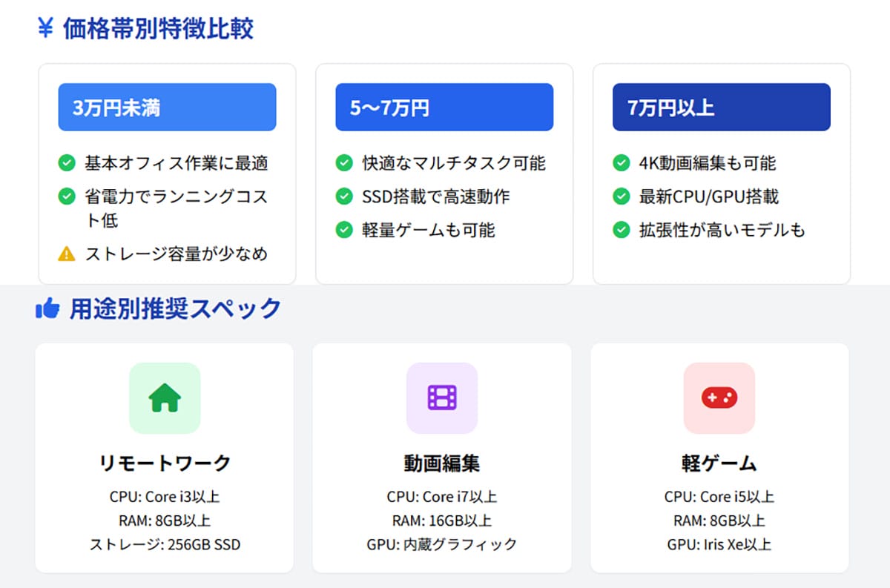Click the check icon beside 軽量ゲームも可能
The height and width of the screenshot is (588, 890).
coord(344,230)
